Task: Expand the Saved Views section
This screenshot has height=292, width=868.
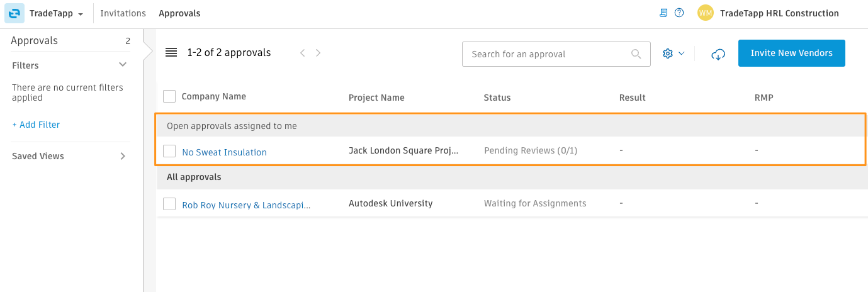Action: 123,156
